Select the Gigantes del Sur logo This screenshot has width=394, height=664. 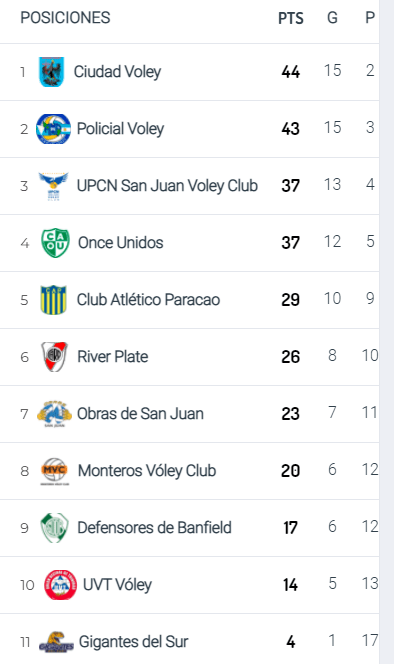click(x=56, y=642)
